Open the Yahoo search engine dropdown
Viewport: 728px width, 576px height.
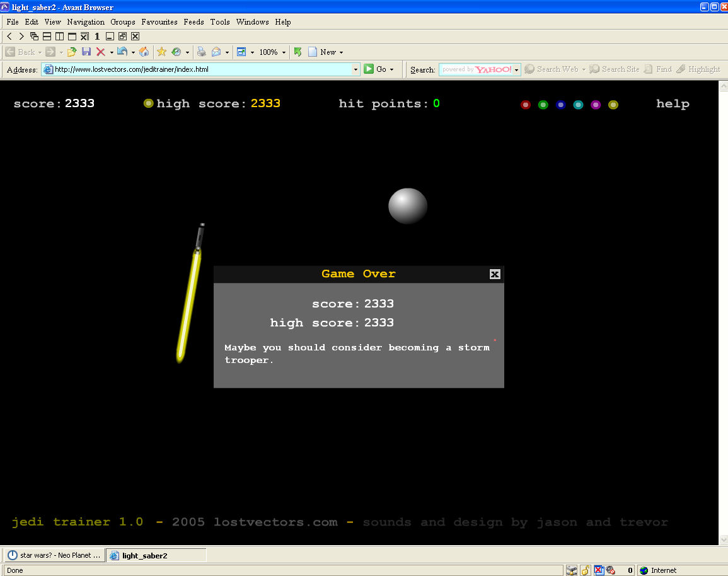516,69
